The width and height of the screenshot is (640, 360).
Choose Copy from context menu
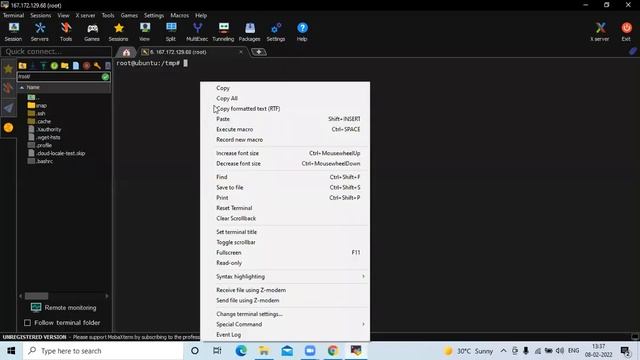tap(285, 88)
